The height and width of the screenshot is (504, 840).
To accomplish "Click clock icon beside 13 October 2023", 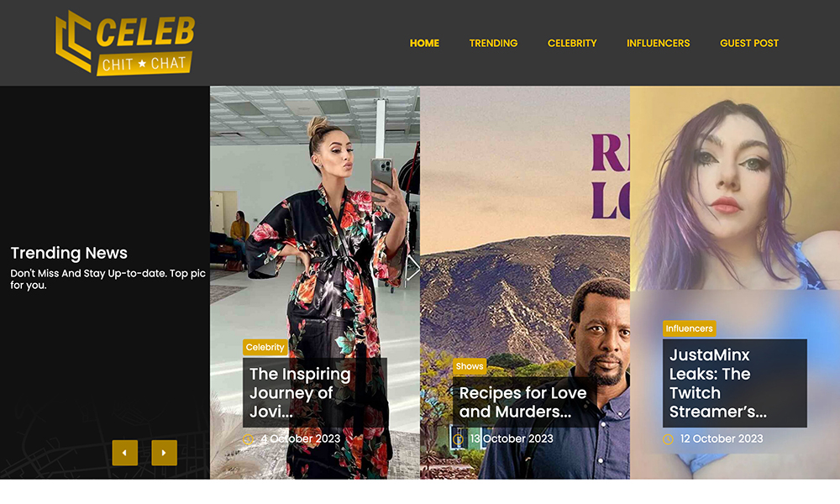I will (458, 439).
